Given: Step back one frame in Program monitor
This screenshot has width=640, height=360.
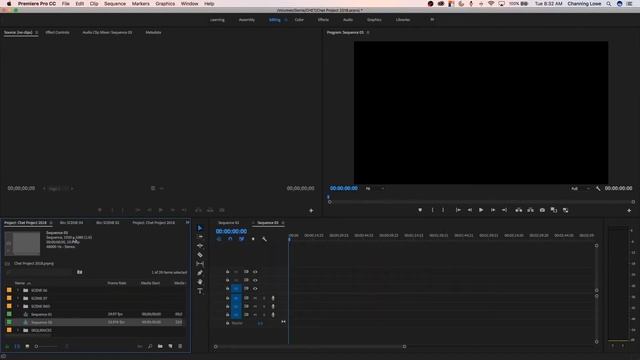Looking at the screenshot, I should click(x=469, y=210).
